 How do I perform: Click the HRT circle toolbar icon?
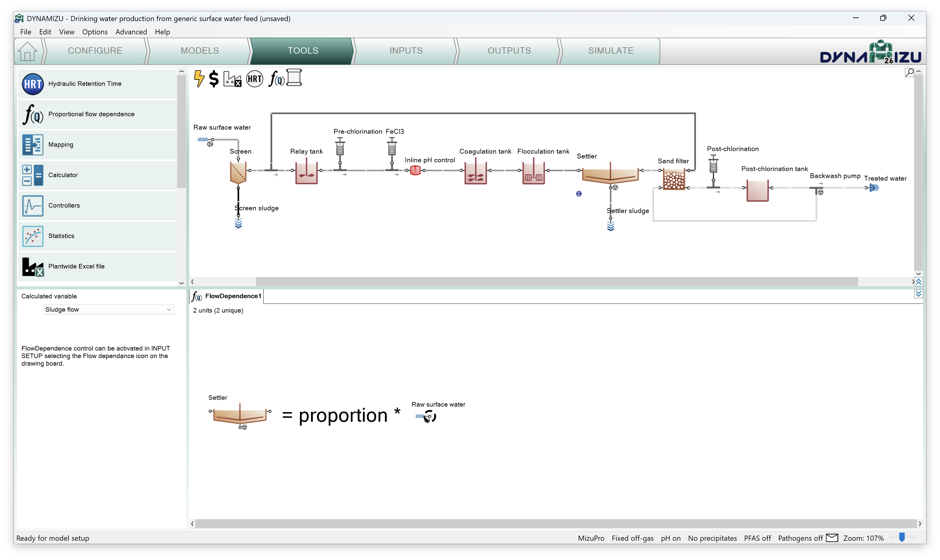coord(255,79)
